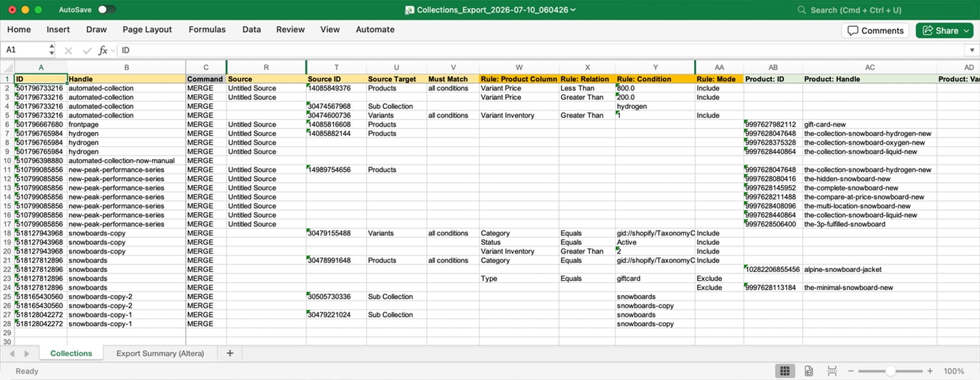Select the Handle header cell
Screen dimensions: 980x380
(127, 79)
